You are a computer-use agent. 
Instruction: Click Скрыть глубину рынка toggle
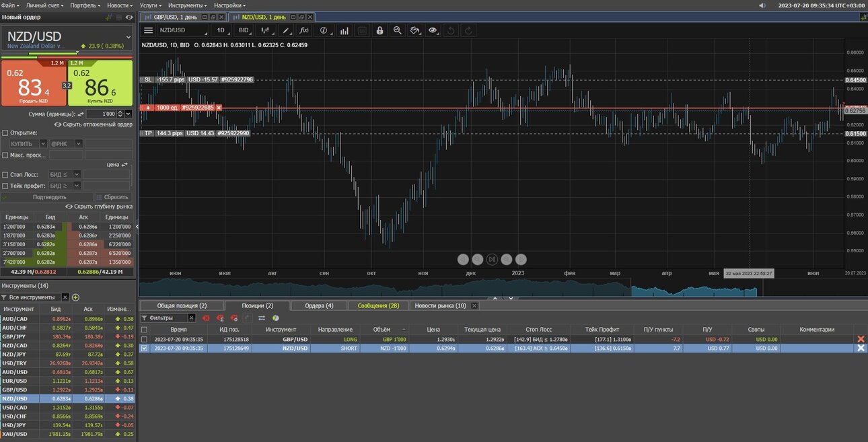click(x=99, y=207)
